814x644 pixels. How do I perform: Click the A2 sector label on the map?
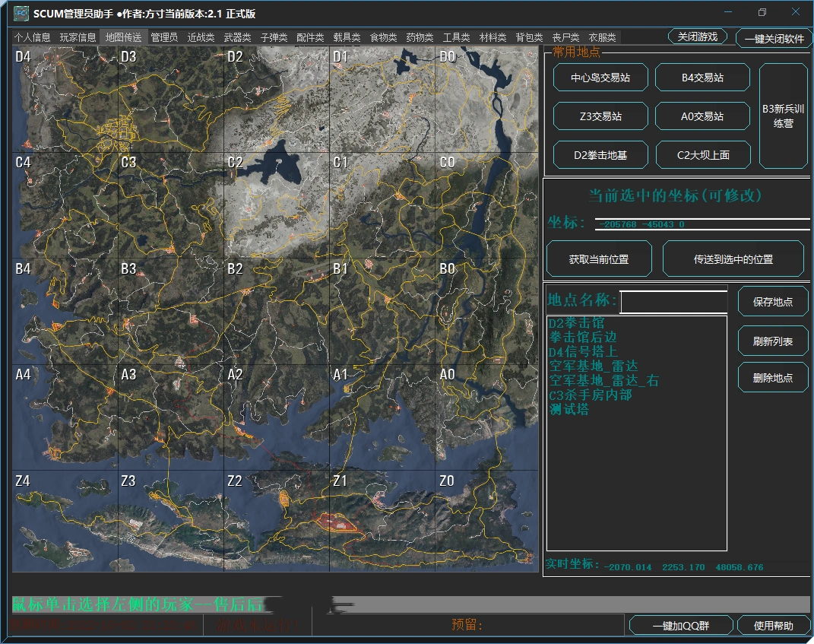tap(235, 374)
